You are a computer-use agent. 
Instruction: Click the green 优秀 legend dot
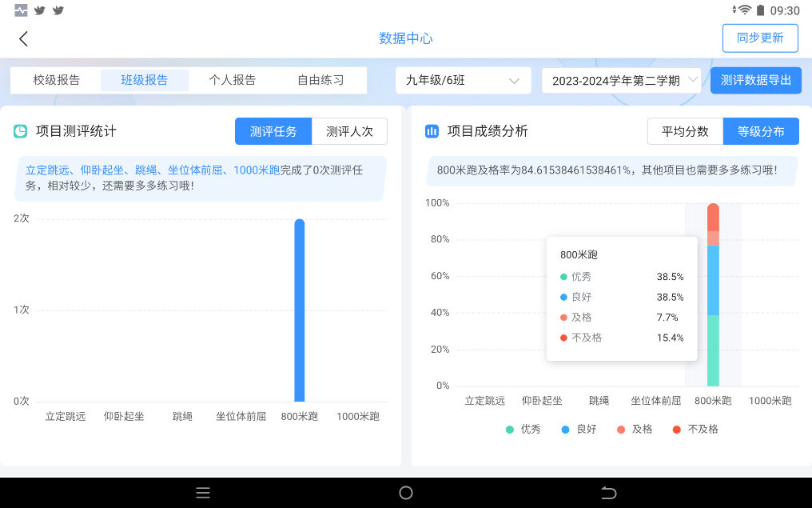[x=509, y=429]
